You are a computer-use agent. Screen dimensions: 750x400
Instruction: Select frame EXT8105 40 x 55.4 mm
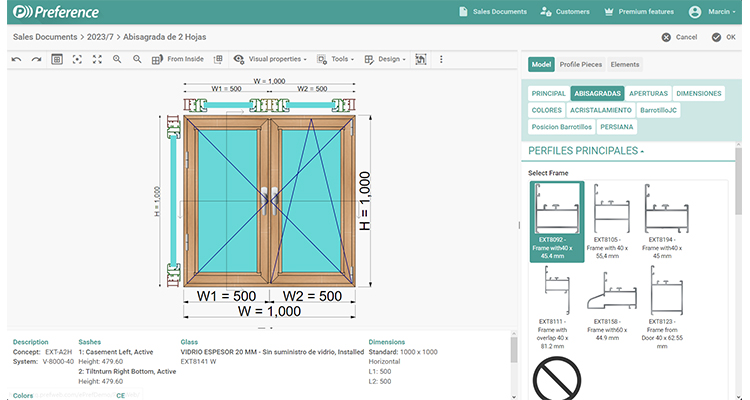tap(607, 222)
